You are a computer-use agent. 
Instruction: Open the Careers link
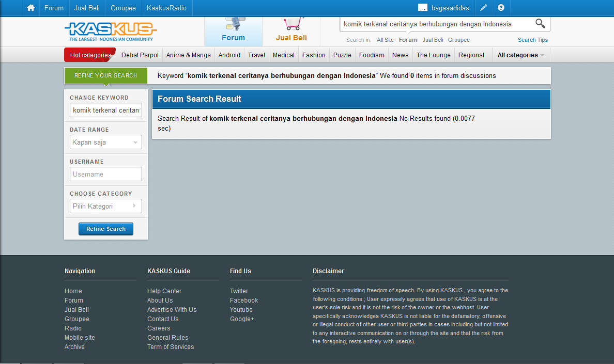click(159, 328)
